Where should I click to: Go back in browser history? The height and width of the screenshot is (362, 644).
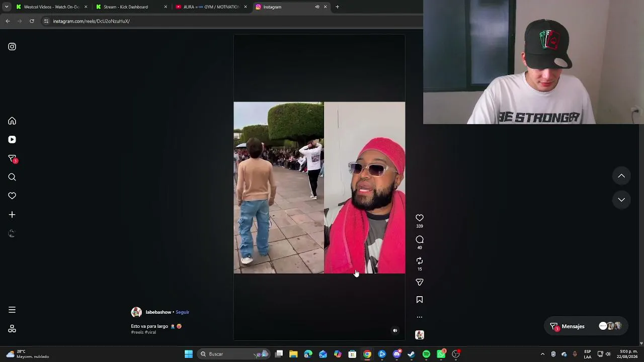coord(8,21)
